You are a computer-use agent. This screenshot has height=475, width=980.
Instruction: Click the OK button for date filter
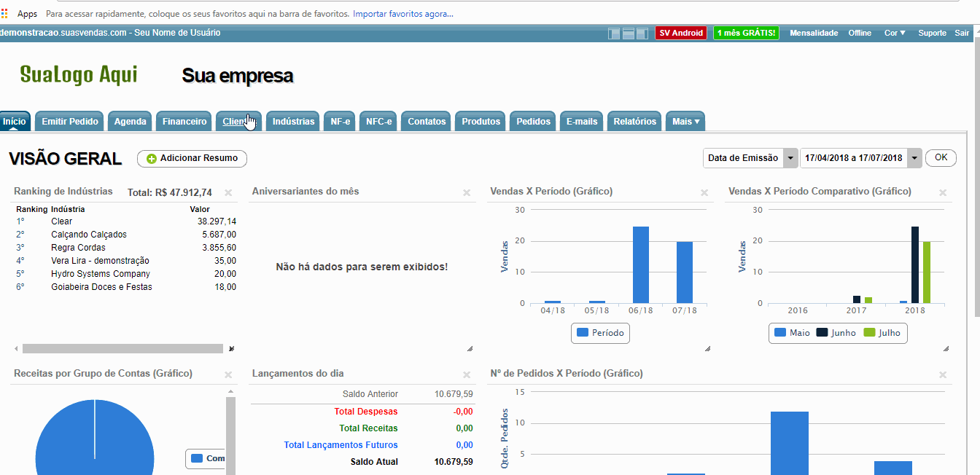coord(941,157)
